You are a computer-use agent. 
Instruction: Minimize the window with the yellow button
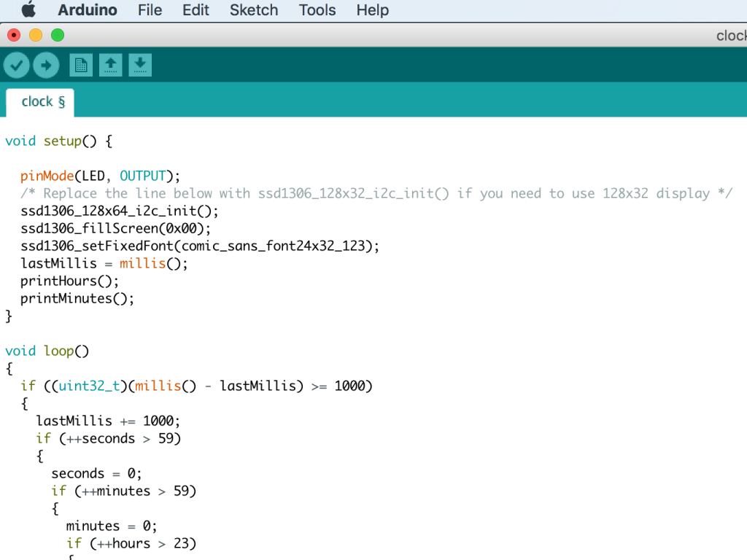36,35
